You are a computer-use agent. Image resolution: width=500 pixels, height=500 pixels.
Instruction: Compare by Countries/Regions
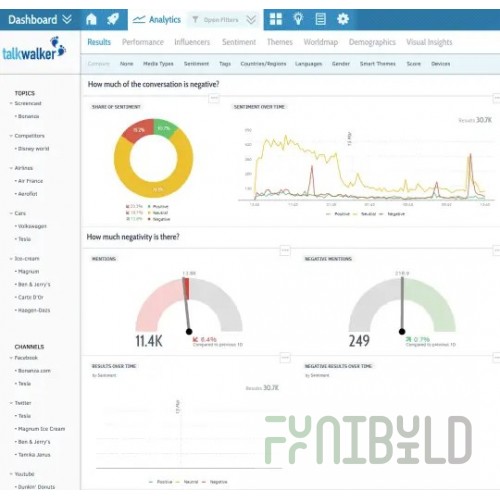[x=263, y=64]
